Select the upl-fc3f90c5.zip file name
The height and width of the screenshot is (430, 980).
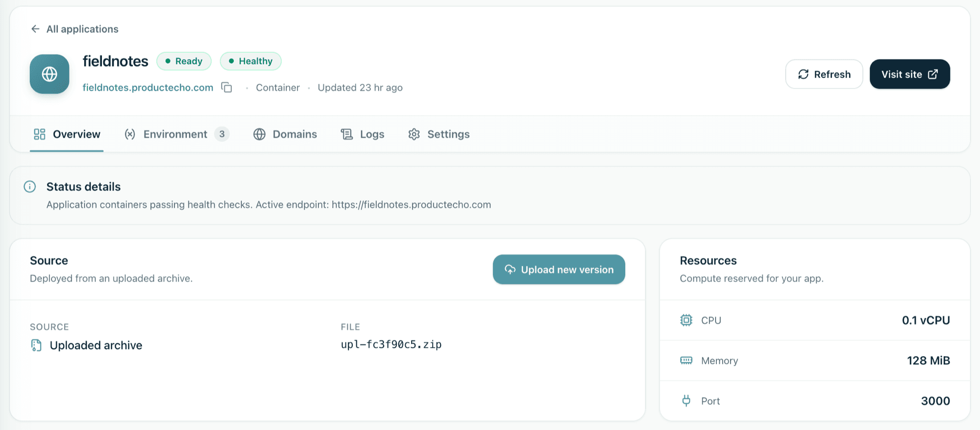[x=391, y=344]
